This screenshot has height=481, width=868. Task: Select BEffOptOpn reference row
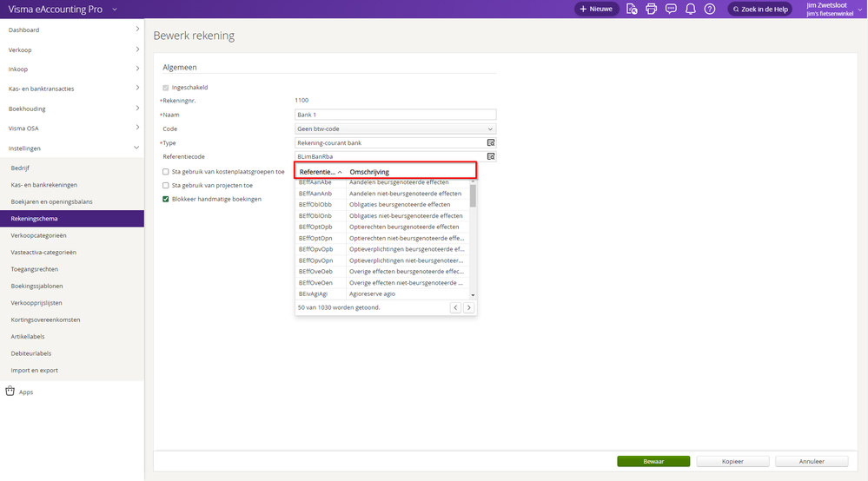382,238
